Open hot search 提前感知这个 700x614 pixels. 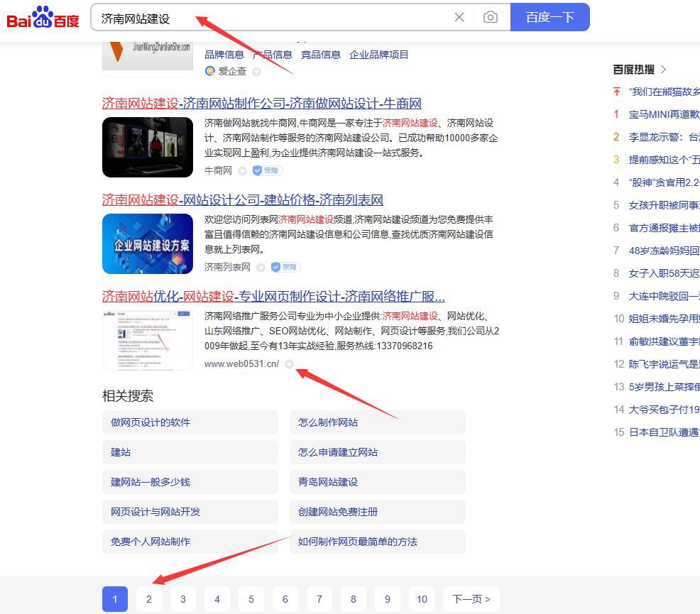pos(665,160)
